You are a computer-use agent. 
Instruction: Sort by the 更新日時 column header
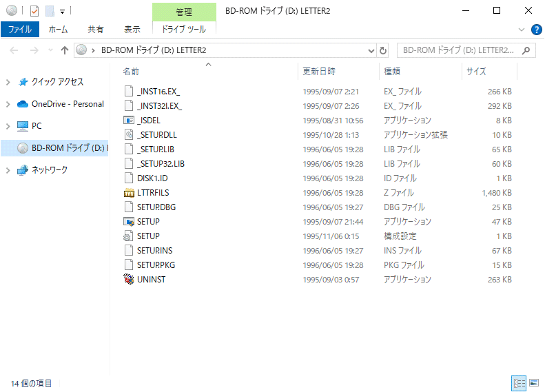pos(338,71)
